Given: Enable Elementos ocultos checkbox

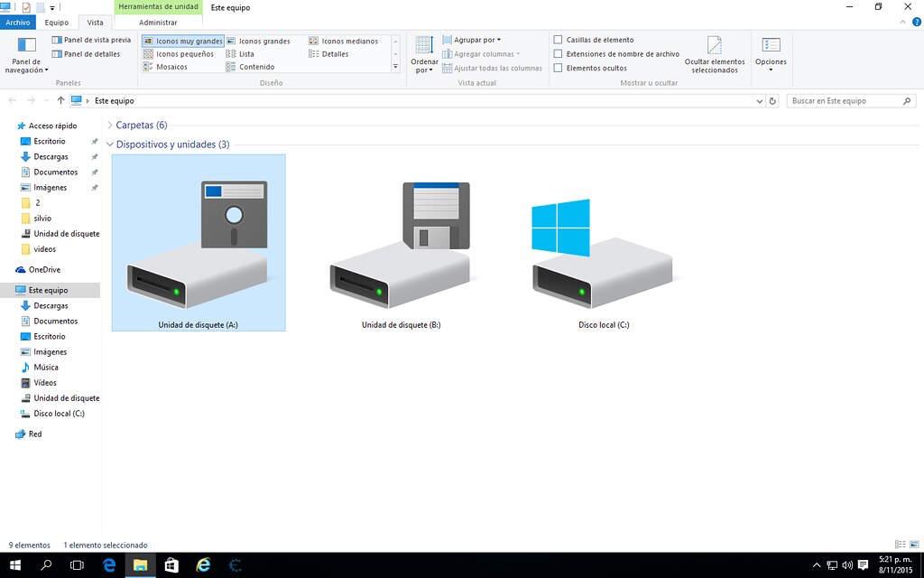Looking at the screenshot, I should 558,69.
